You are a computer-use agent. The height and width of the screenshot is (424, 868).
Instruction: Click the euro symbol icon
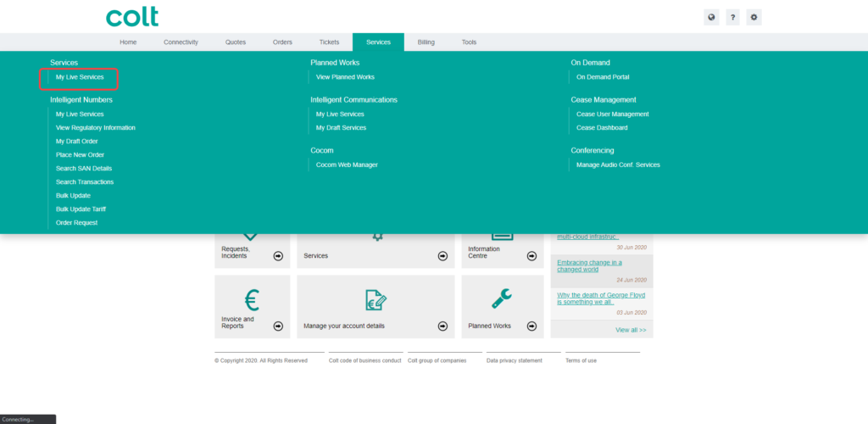click(252, 300)
